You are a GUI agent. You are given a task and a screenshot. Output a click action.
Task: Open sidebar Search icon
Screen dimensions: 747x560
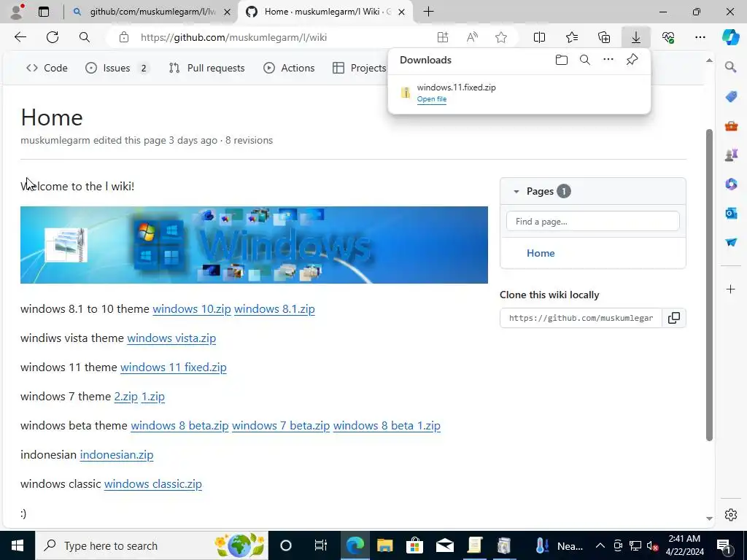(731, 66)
